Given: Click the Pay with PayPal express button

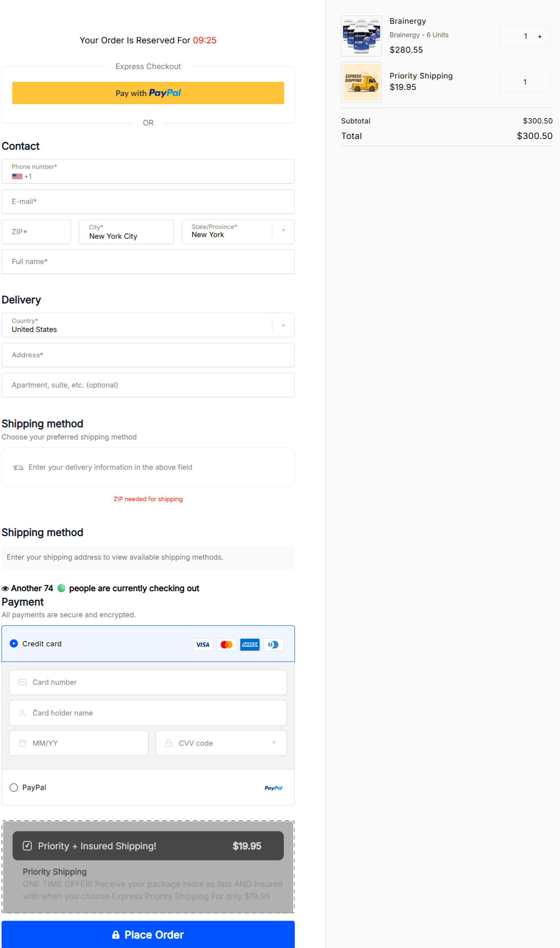Looking at the screenshot, I should click(x=148, y=93).
